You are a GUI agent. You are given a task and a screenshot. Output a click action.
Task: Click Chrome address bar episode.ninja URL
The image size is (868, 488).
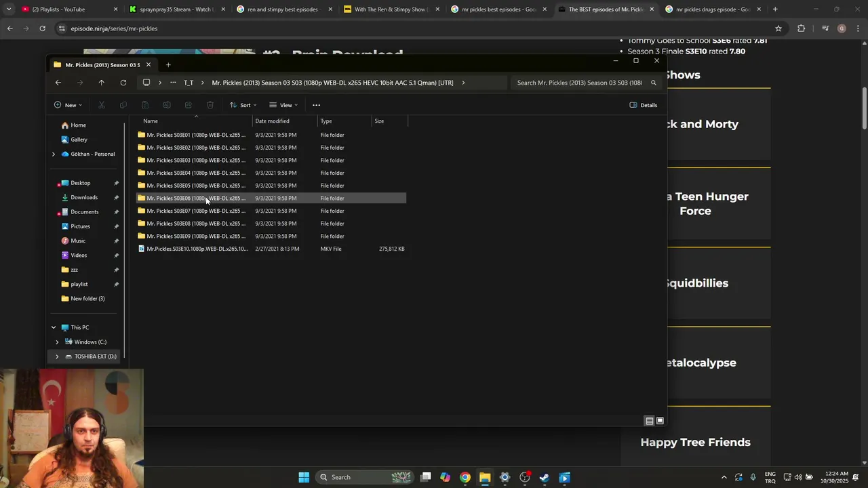tap(114, 28)
